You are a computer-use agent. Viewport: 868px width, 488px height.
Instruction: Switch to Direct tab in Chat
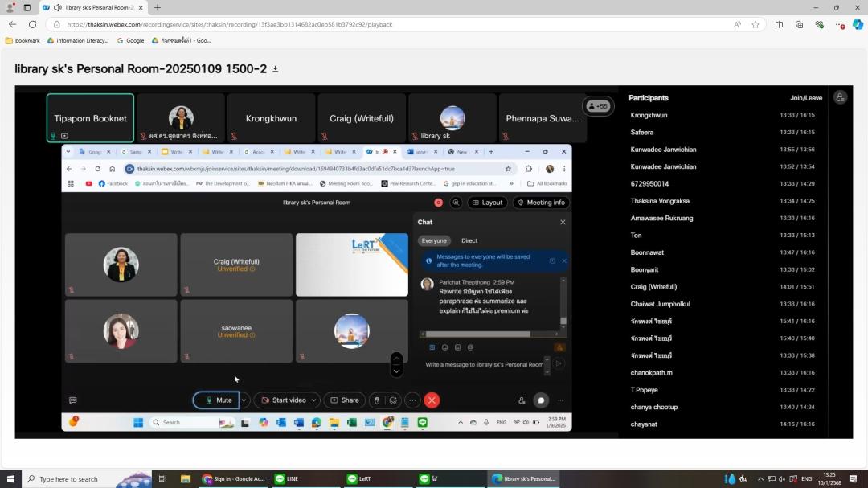(469, 240)
